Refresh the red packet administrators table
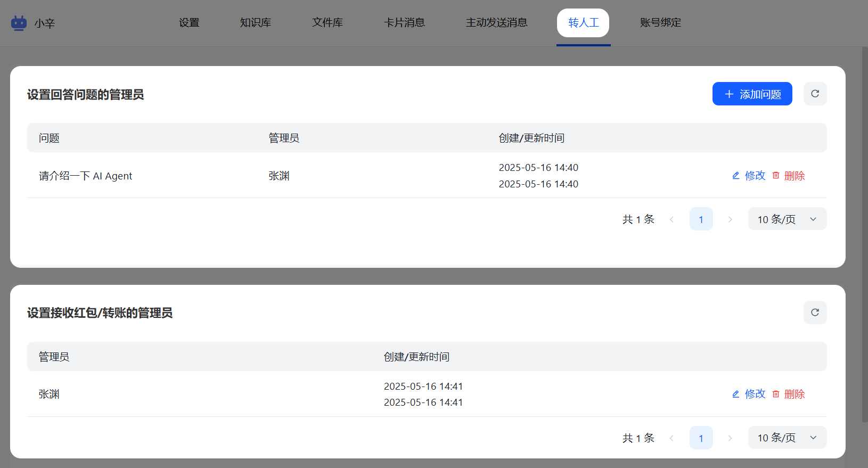 click(x=815, y=313)
